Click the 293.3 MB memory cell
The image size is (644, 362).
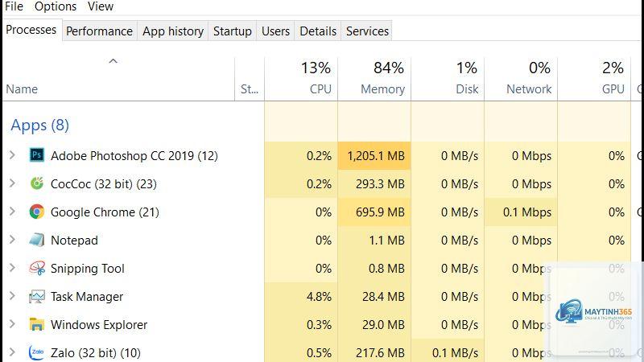click(x=374, y=184)
